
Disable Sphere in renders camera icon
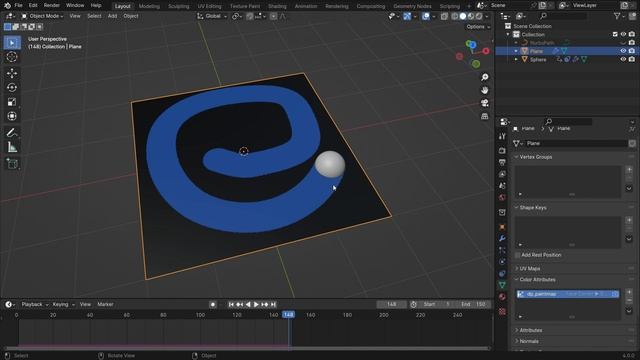[x=632, y=59]
